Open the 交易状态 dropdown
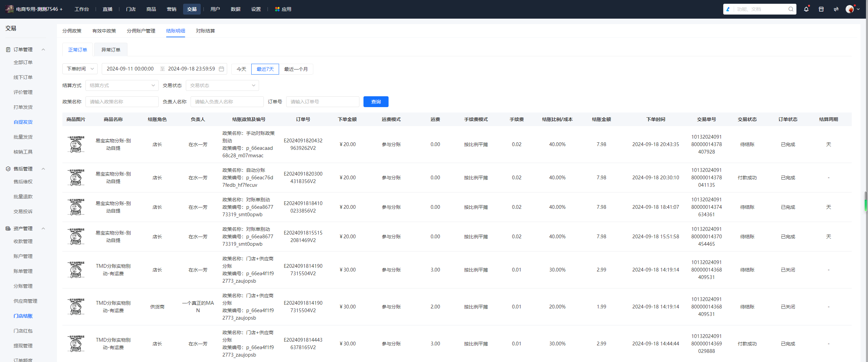The width and height of the screenshot is (868, 362). (x=222, y=85)
